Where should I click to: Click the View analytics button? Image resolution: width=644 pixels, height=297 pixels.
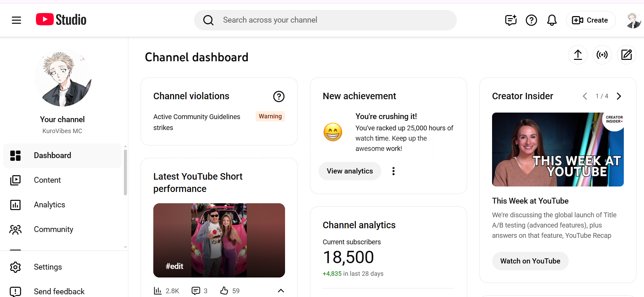click(x=350, y=171)
